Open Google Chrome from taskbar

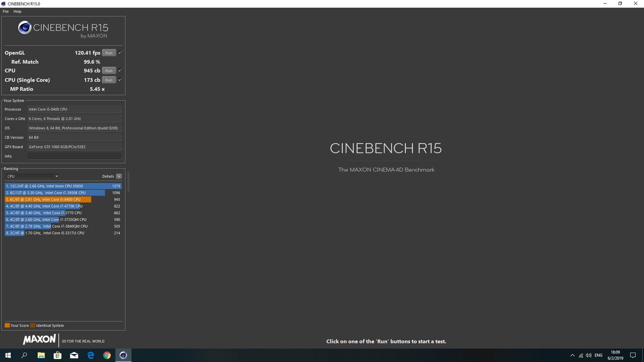tap(107, 355)
